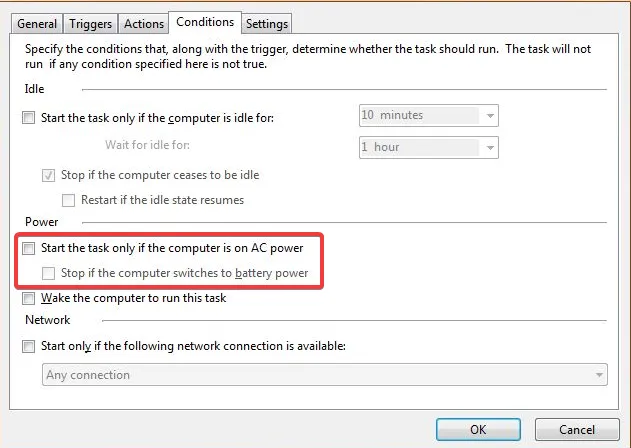Expand the '1 hour' wait for idle dropdown

(490, 147)
